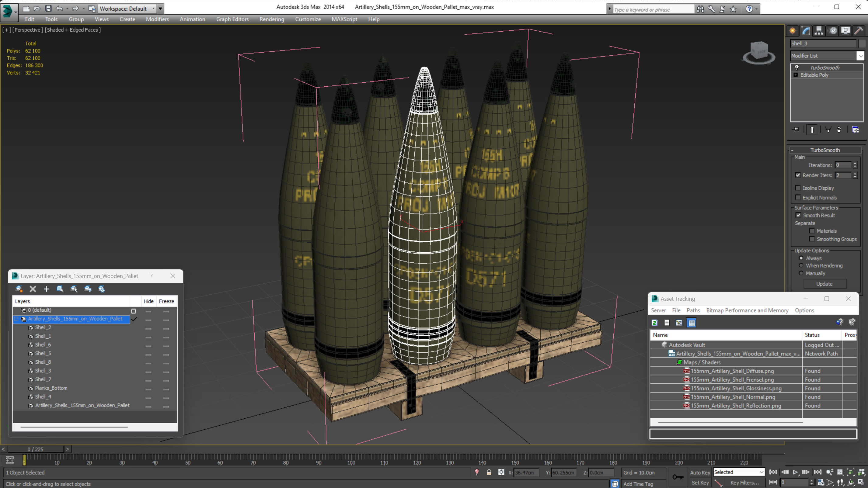Open the Modifier List dropdown

point(860,56)
